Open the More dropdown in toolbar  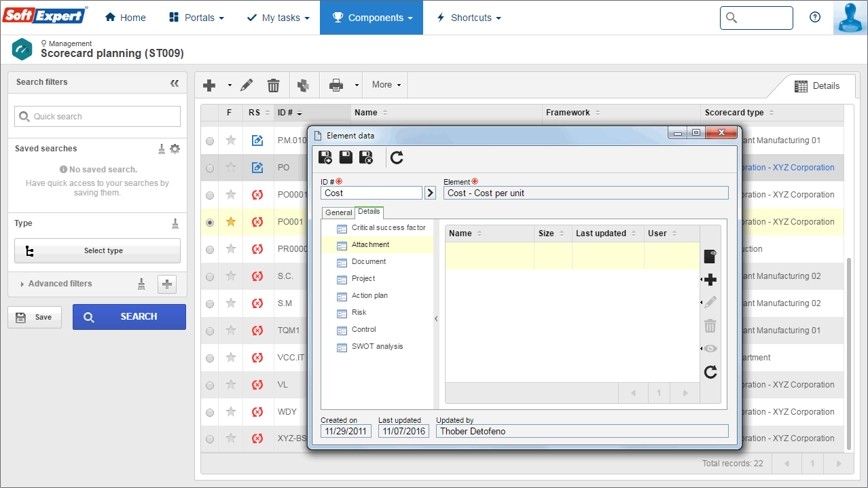[386, 85]
